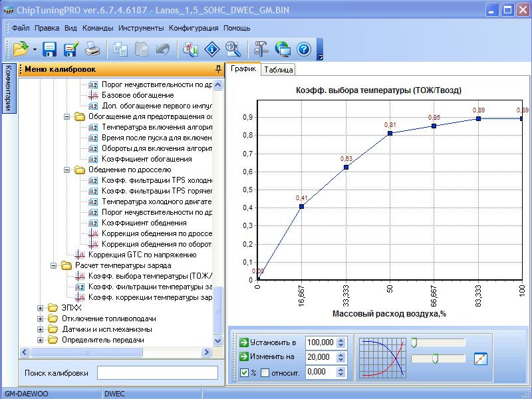Screen dimensions: 532x399
Task: Click the blue information diamond icon
Action: coord(212,49)
